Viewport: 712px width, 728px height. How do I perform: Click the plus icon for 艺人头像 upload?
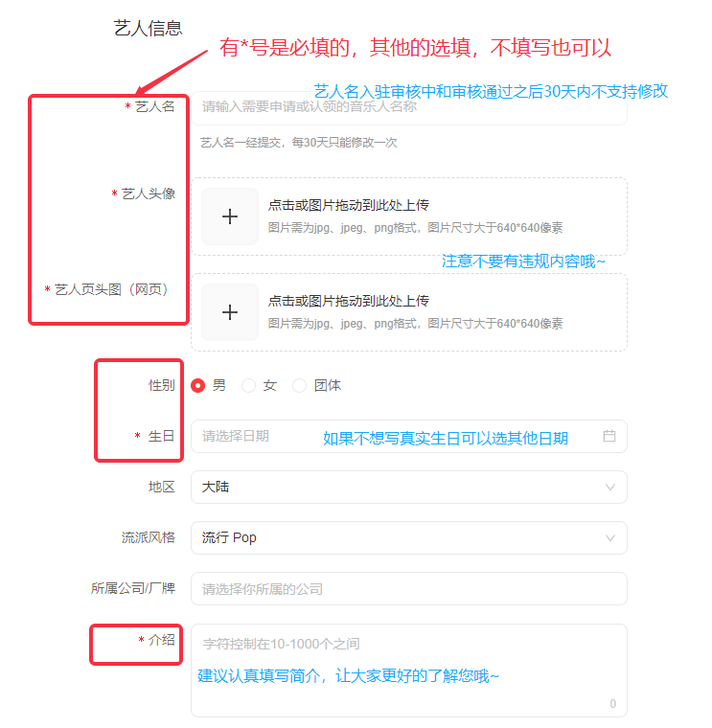tap(230, 216)
